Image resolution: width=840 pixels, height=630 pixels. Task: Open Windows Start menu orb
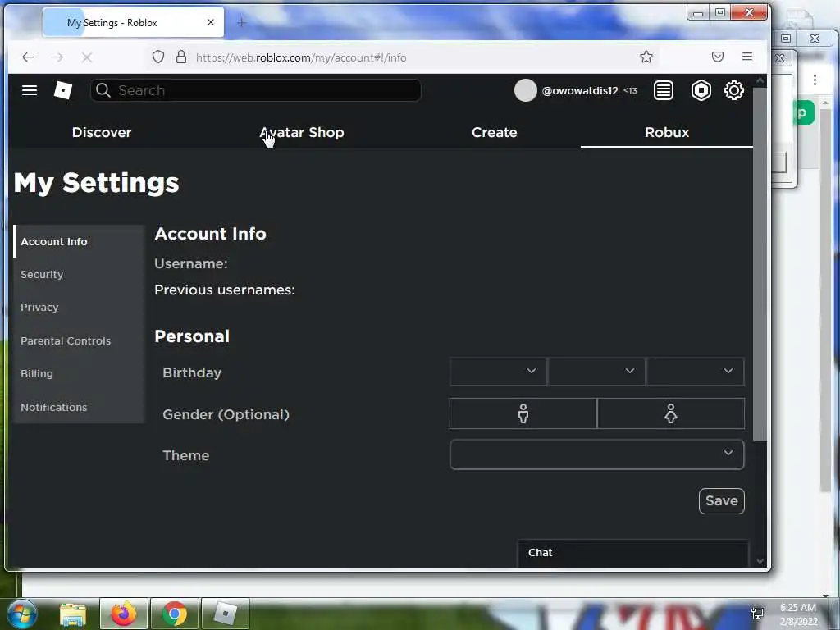21,614
